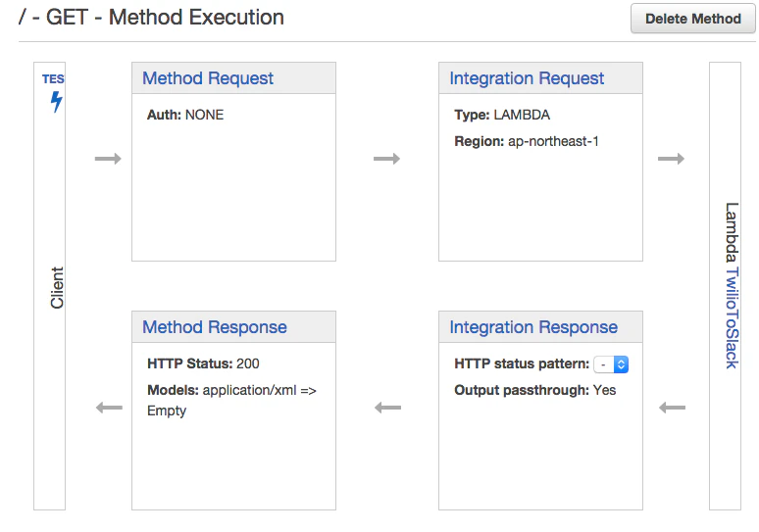Click the arrow from Client to Method Request
759x532 pixels.
point(108,159)
